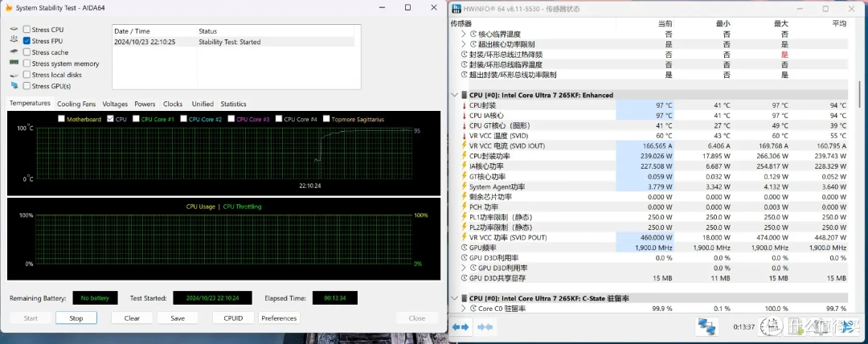Click the clock reset icon beside elapsed timer
Viewport: 868px width, 344px height.
[x=771, y=327]
